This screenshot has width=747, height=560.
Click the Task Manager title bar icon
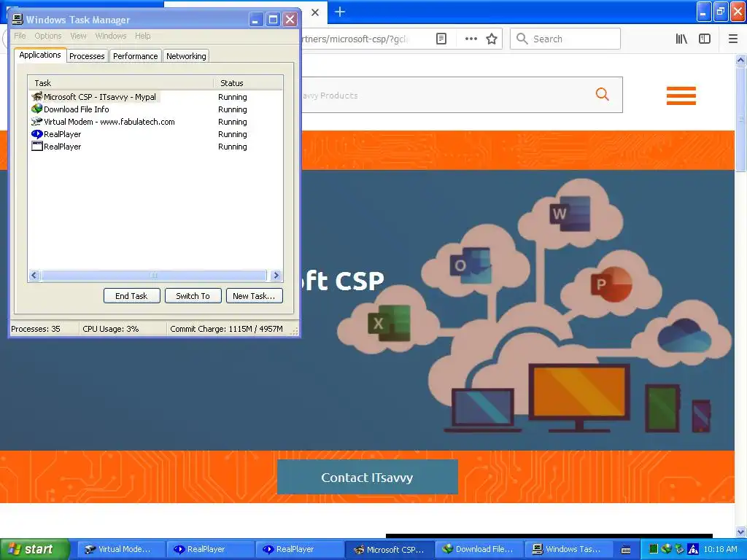click(x=18, y=20)
